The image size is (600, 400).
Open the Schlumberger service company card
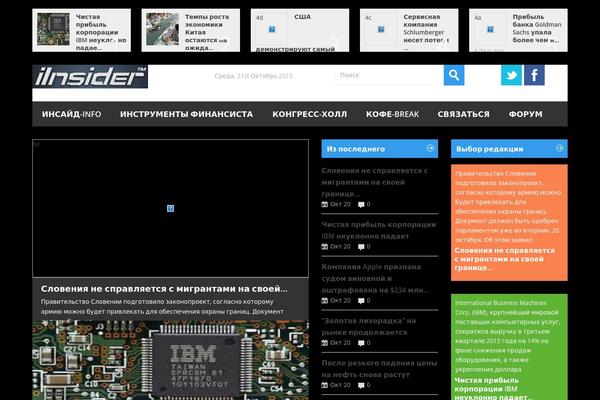409,30
